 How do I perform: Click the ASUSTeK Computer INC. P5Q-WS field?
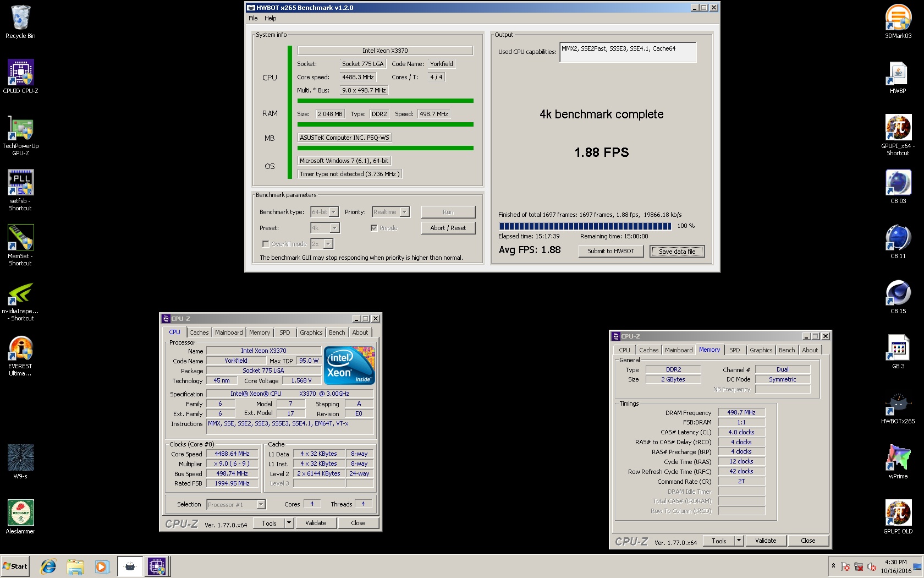point(344,138)
